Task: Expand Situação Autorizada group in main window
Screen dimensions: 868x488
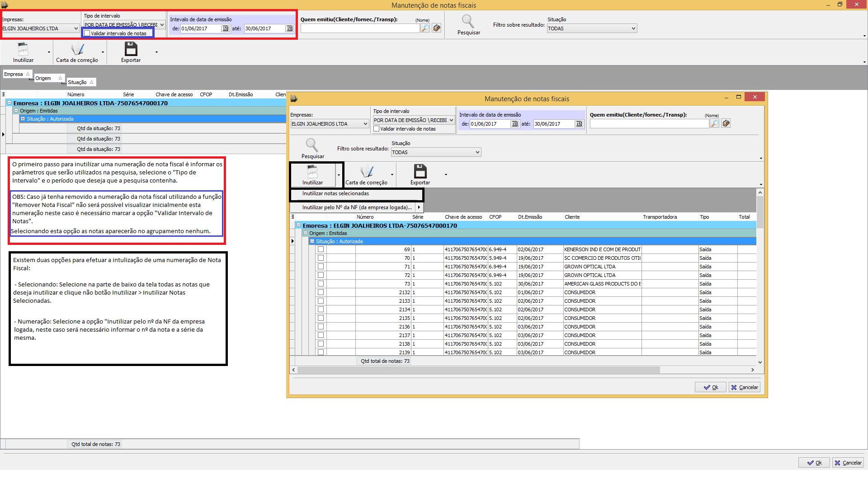Action: pos(23,119)
